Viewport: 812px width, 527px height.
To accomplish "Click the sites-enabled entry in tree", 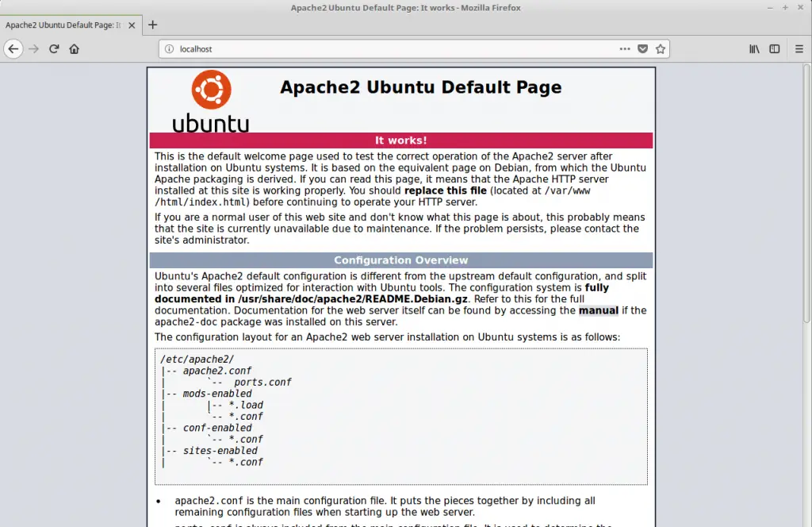I will 220,451.
